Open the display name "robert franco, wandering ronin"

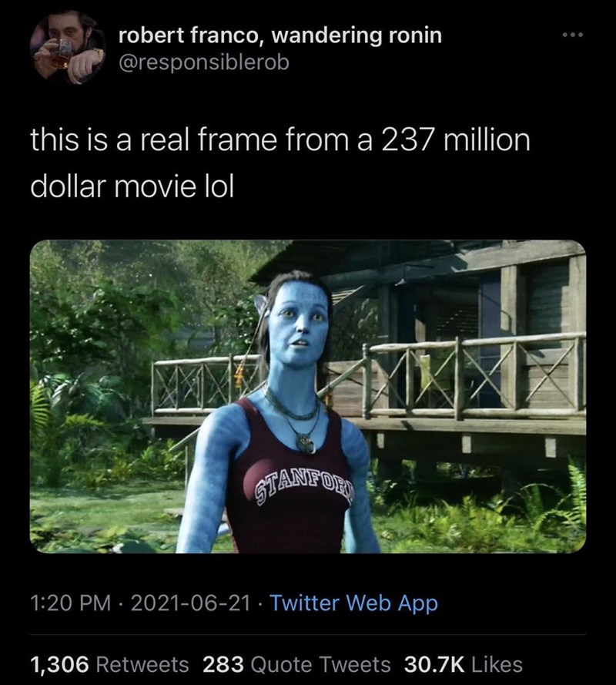click(x=280, y=35)
